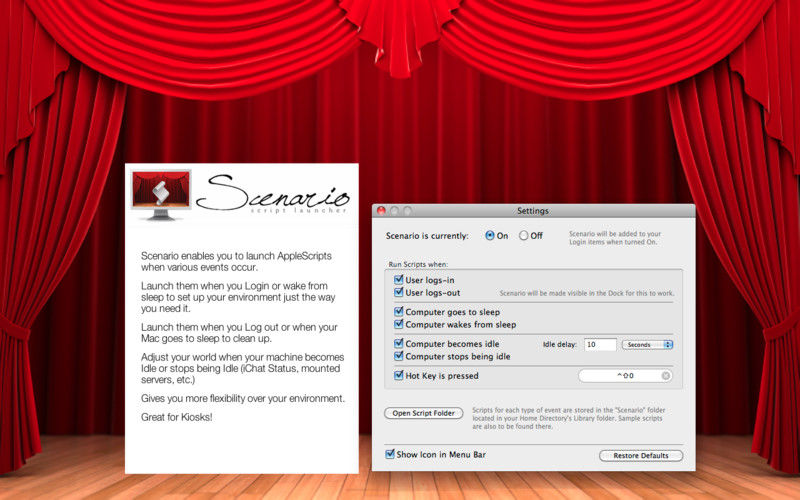The image size is (800, 500).
Task: Toggle Computer stops being idle checkbox
Action: click(399, 356)
